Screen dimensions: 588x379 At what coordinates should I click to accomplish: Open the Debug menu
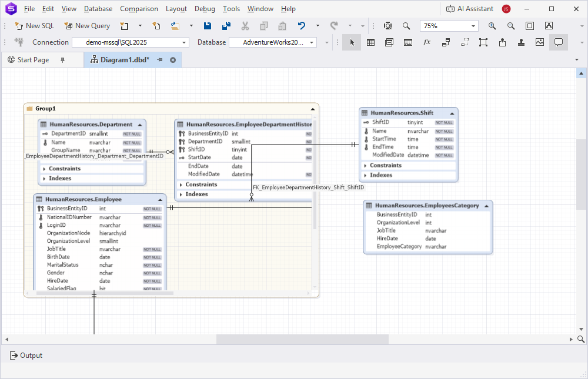(205, 9)
